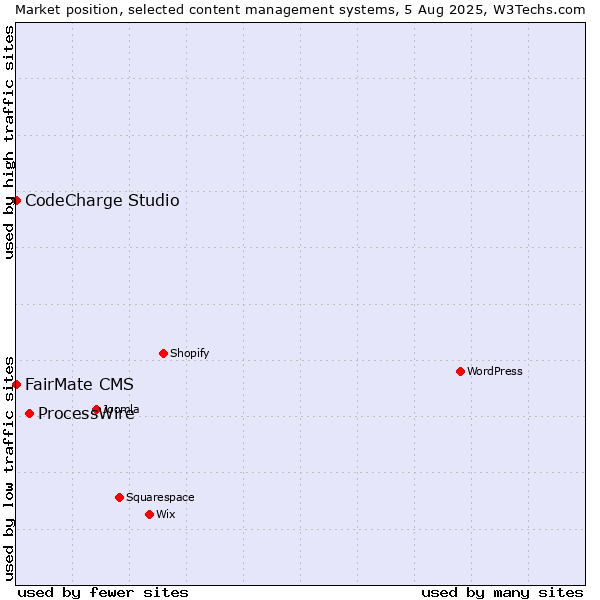Click the Shopify label text
Screen dimensions: 600x600
pos(189,353)
